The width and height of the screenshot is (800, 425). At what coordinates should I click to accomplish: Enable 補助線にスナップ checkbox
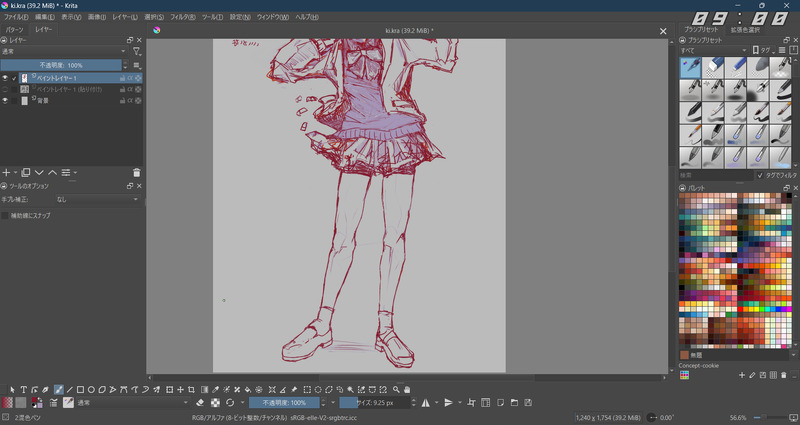pyautogui.click(x=5, y=215)
